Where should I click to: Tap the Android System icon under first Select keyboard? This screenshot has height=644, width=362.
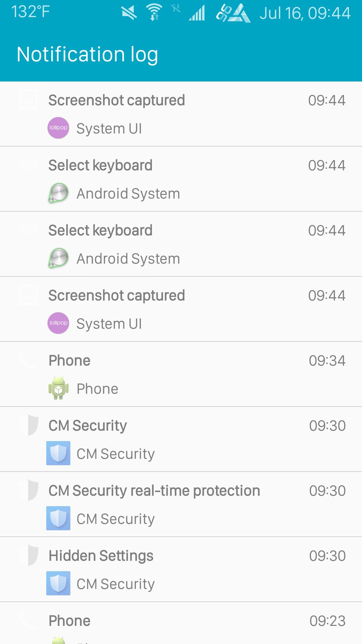click(x=58, y=193)
